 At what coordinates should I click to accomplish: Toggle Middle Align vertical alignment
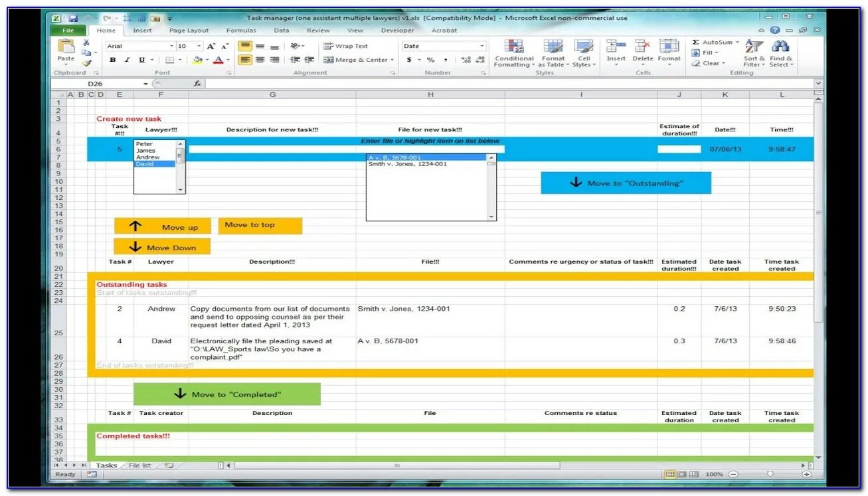(x=260, y=46)
